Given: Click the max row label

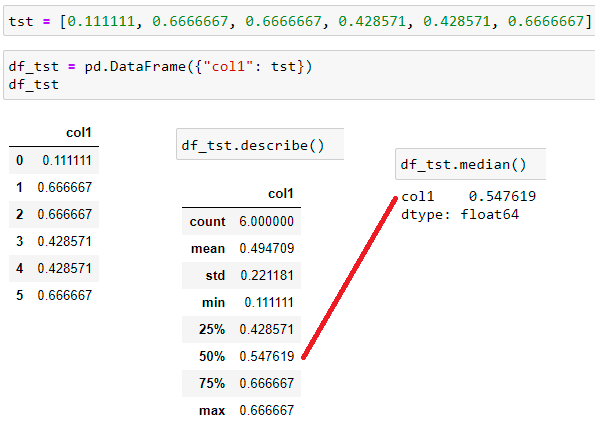Looking at the screenshot, I should (212, 410).
